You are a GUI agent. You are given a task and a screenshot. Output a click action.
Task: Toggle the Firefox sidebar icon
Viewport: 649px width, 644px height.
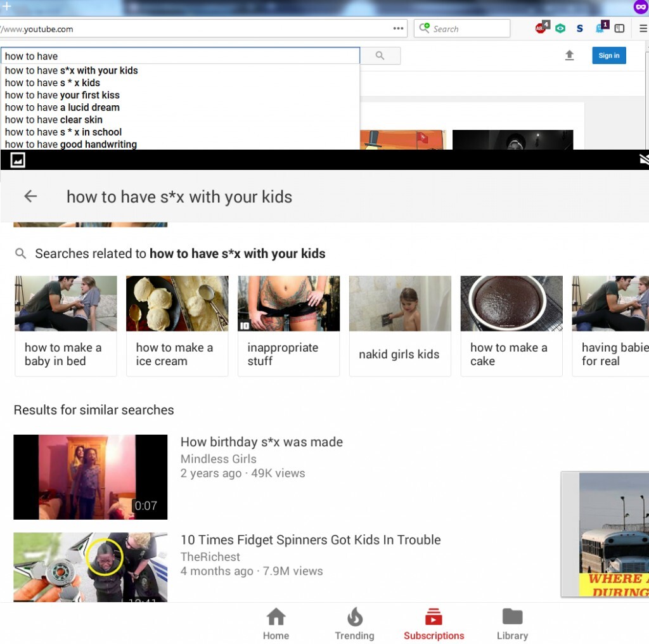coord(620,29)
